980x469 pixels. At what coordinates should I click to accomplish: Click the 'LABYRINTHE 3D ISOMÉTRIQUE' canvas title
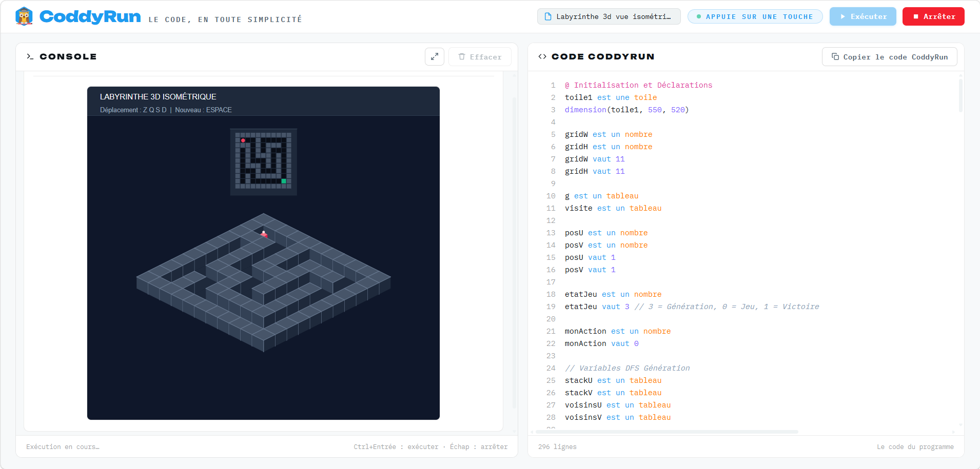click(x=158, y=97)
